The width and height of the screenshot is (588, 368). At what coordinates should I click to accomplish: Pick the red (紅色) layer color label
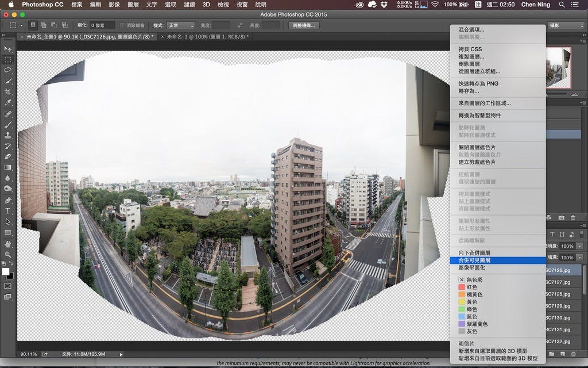[x=462, y=286]
